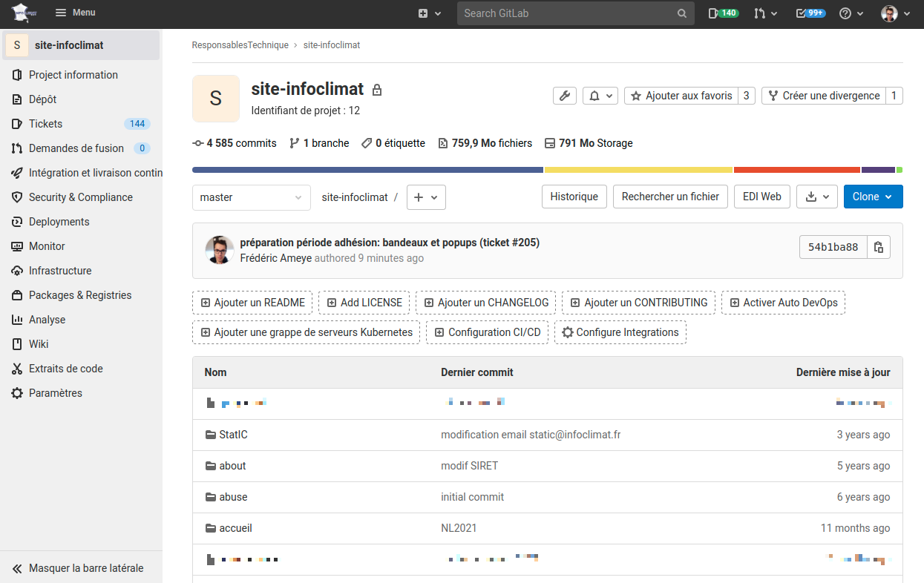Open the notification bell dropdown
The width and height of the screenshot is (924, 583).
pos(600,96)
